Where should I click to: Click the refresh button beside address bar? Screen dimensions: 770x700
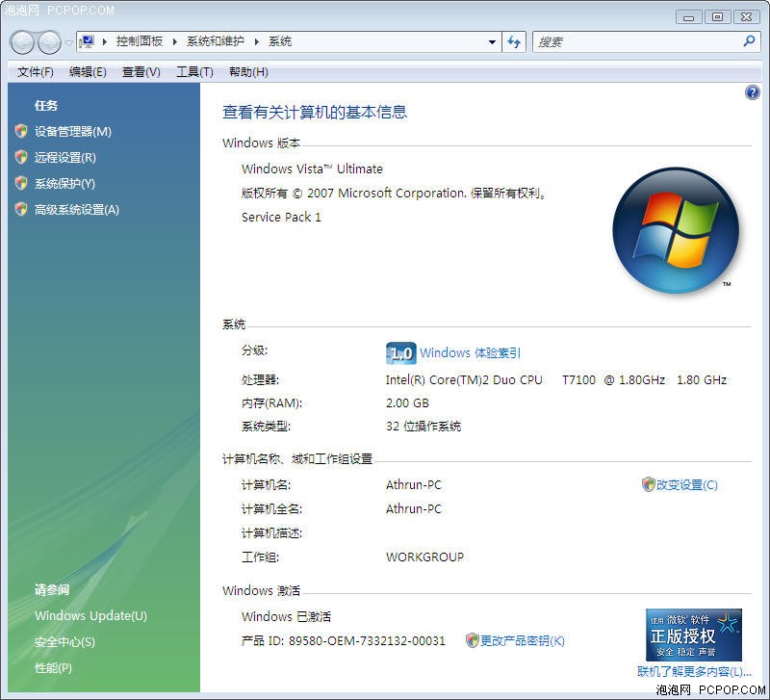click(x=514, y=42)
